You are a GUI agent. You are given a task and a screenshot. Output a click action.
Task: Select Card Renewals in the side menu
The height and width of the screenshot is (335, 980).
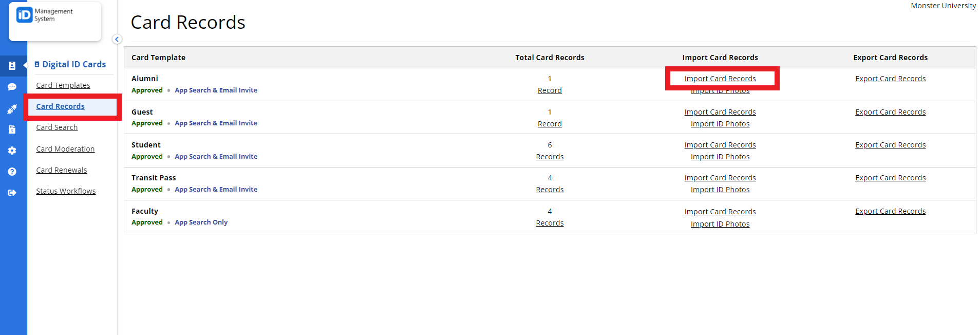[62, 170]
